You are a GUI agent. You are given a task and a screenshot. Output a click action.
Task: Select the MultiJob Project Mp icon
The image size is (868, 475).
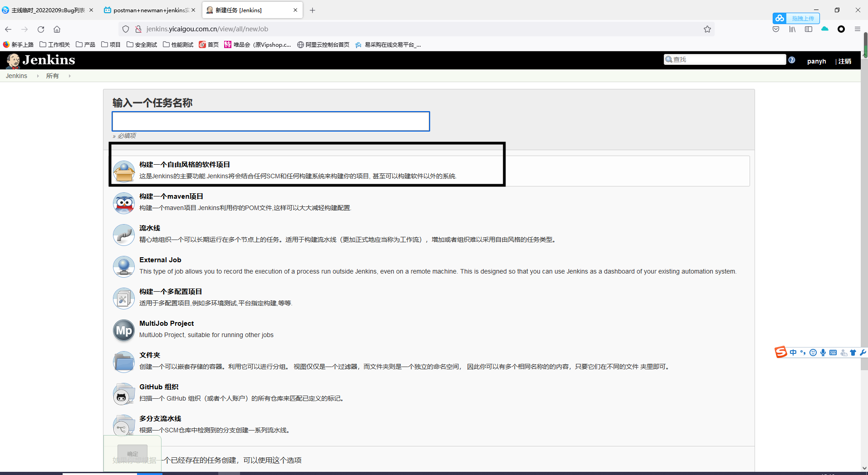tap(123, 330)
